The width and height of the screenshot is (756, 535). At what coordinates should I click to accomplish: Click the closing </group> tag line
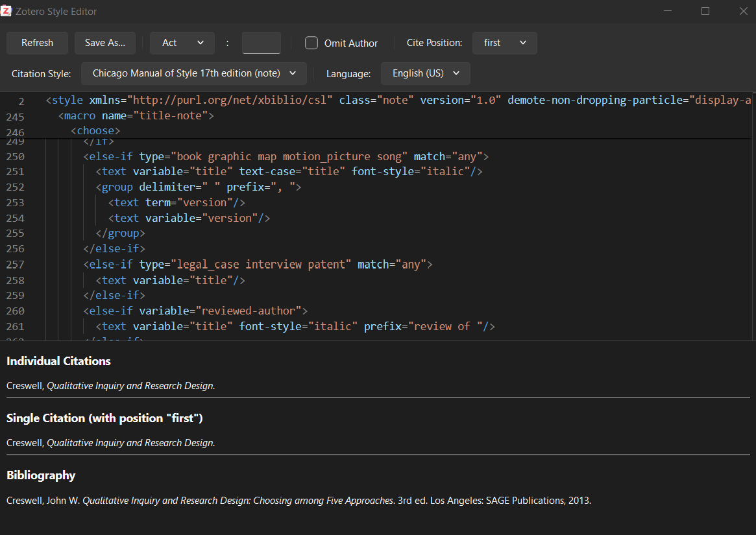(120, 233)
